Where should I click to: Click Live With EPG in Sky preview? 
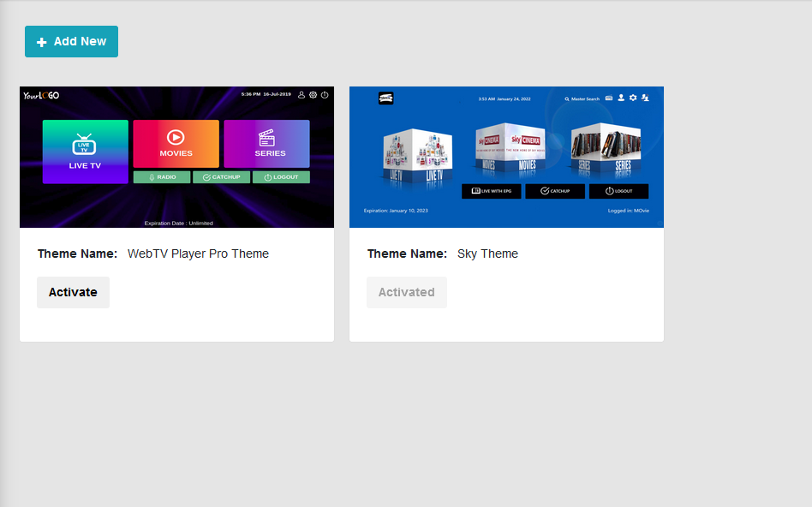[491, 191]
